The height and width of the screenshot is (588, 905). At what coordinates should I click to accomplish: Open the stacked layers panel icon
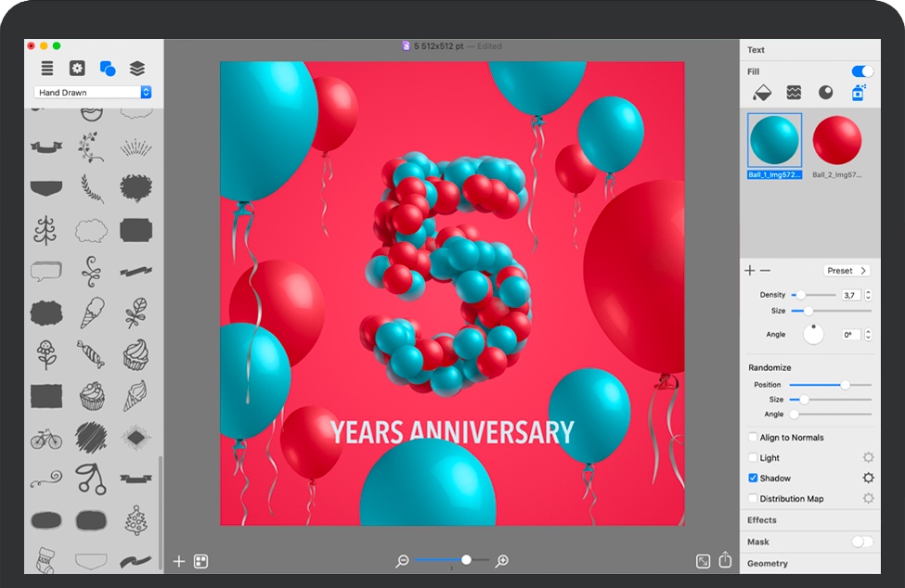tap(137, 68)
